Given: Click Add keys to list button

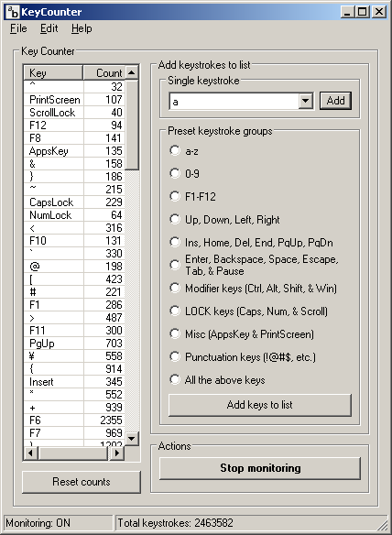Looking at the screenshot, I should 260,405.
